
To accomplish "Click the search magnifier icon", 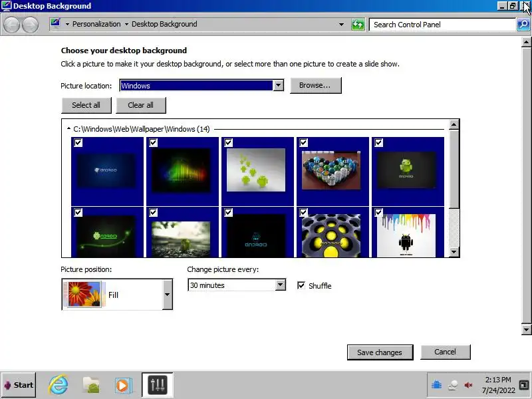I will point(523,25).
